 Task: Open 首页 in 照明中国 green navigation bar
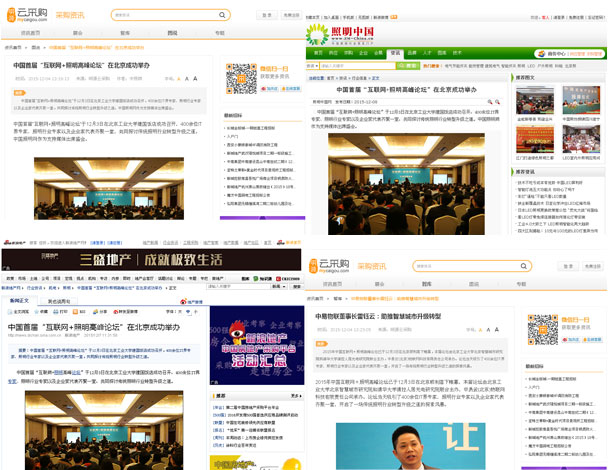318,53
